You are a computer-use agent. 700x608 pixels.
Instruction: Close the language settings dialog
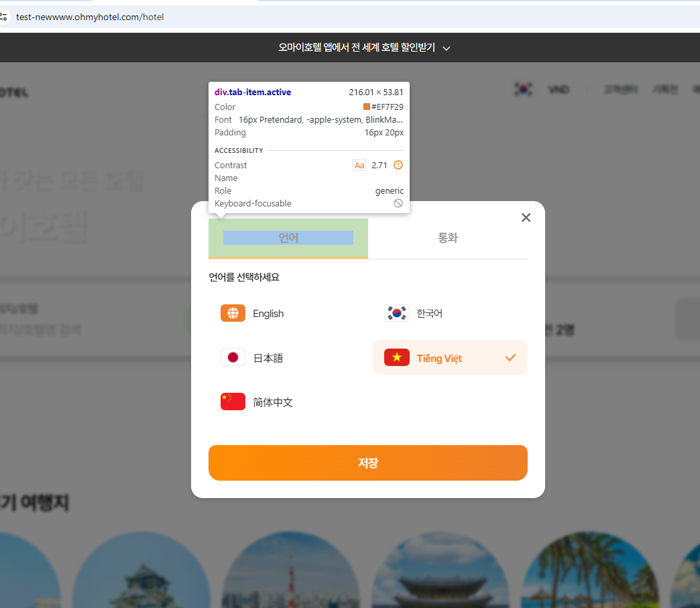pos(526,217)
